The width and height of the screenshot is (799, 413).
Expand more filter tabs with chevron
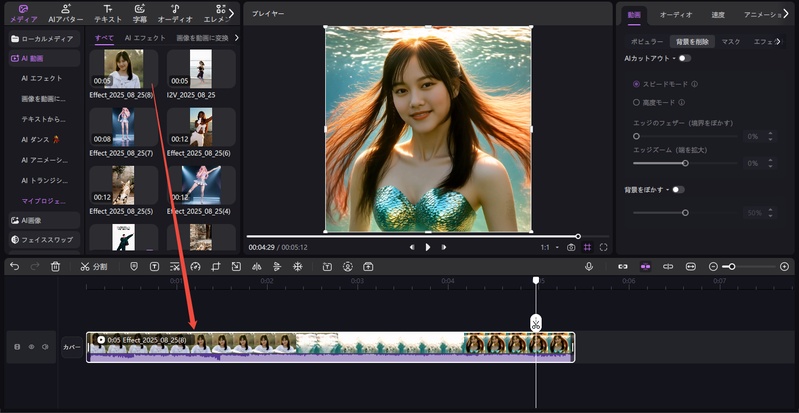pos(236,38)
